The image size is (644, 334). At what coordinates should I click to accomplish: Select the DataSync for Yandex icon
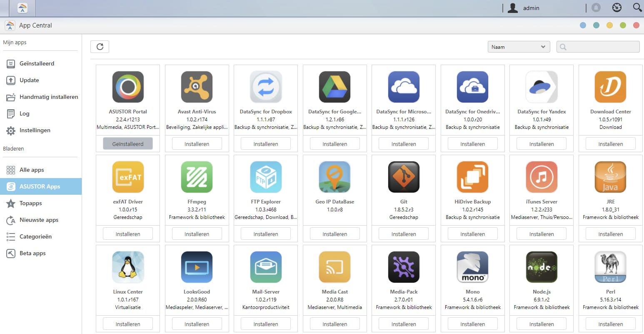(542, 87)
